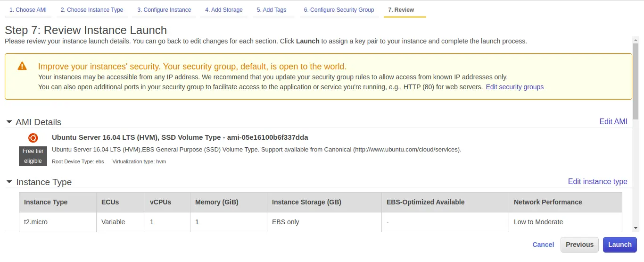The width and height of the screenshot is (644, 262).
Task: Click the Instance Storage (GB) header
Action: (x=324, y=202)
